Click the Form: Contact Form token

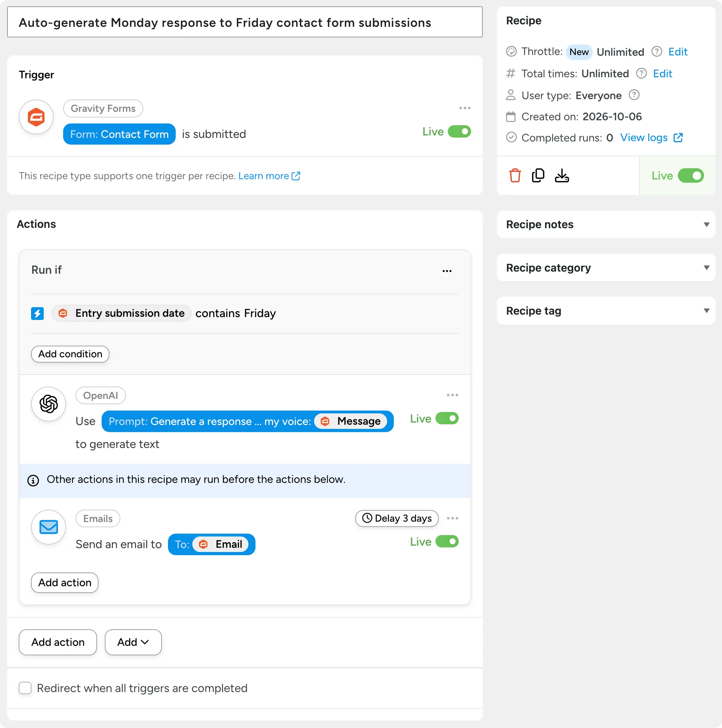pos(119,134)
